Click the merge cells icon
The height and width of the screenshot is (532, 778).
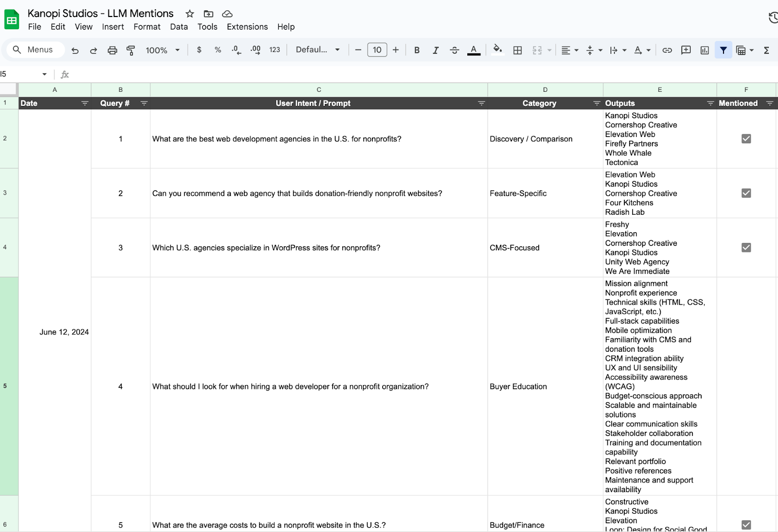click(x=537, y=50)
